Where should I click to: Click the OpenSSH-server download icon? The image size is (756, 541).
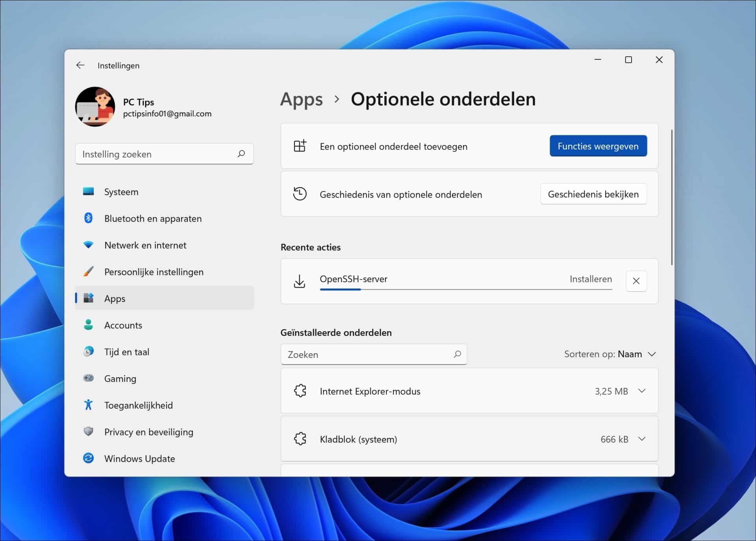(x=300, y=281)
